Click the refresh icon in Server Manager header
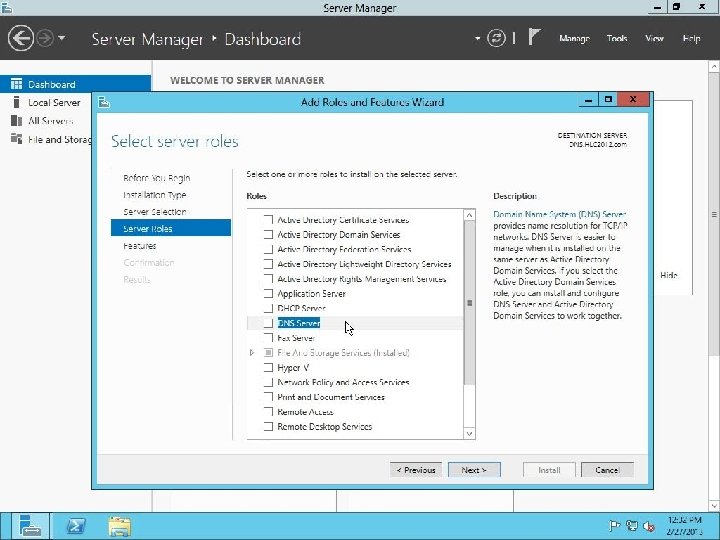 click(496, 38)
